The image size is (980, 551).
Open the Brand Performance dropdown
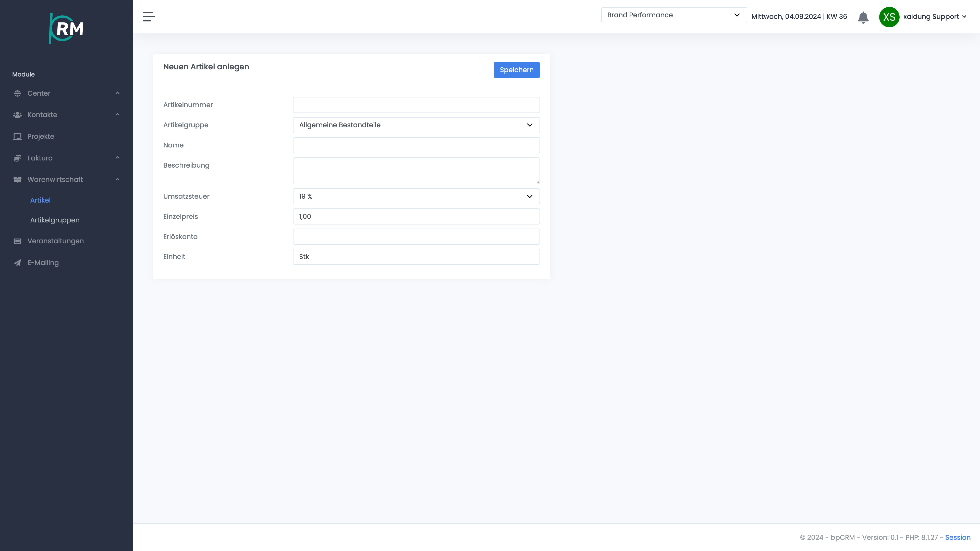tap(674, 15)
